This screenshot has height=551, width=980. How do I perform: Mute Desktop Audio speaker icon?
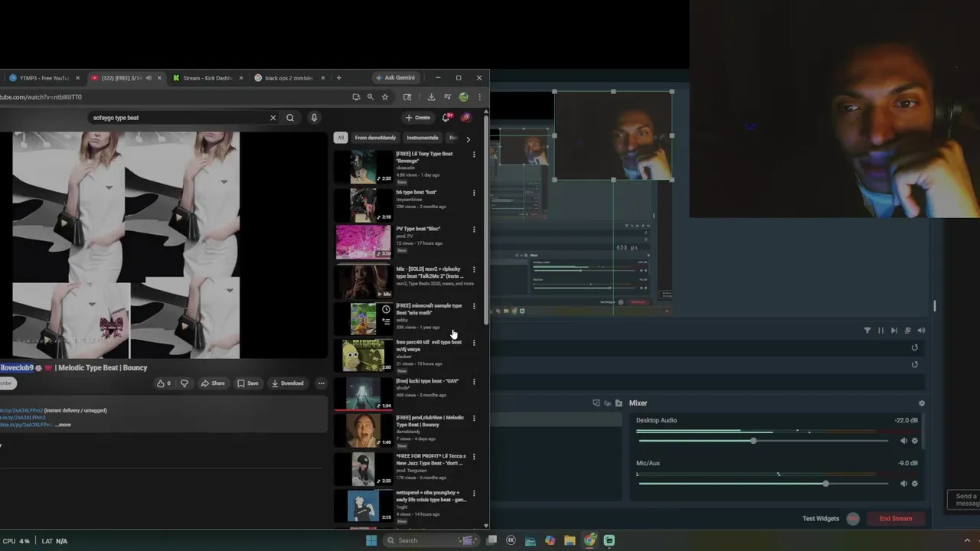[x=903, y=441]
